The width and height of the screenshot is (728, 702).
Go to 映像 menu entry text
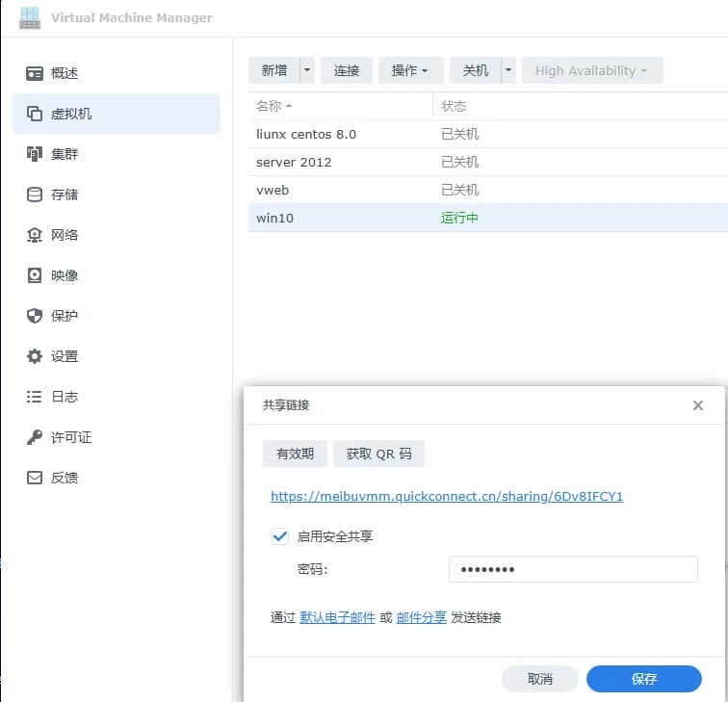65,275
